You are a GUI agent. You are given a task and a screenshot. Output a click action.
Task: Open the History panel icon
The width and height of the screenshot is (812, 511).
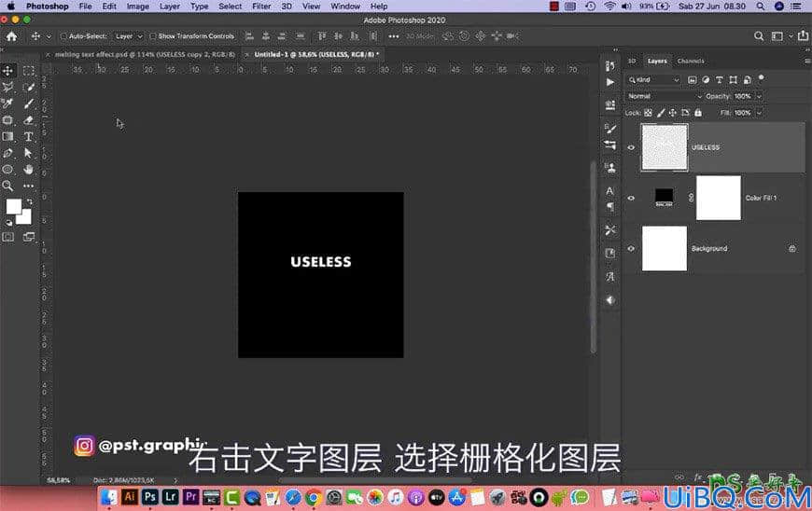[x=610, y=65]
